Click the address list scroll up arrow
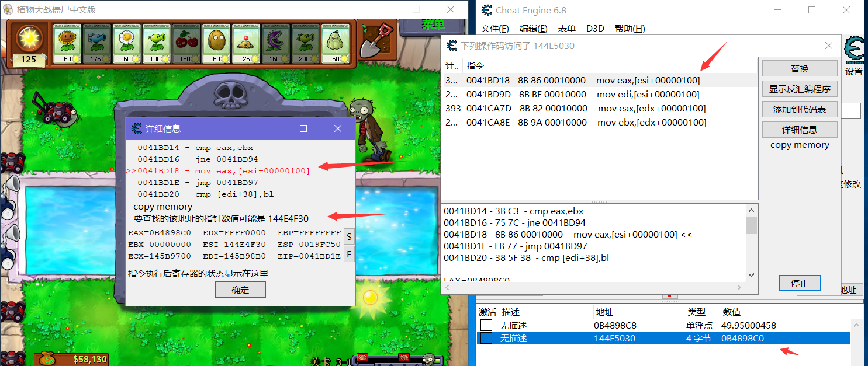The width and height of the screenshot is (868, 366). (856, 325)
